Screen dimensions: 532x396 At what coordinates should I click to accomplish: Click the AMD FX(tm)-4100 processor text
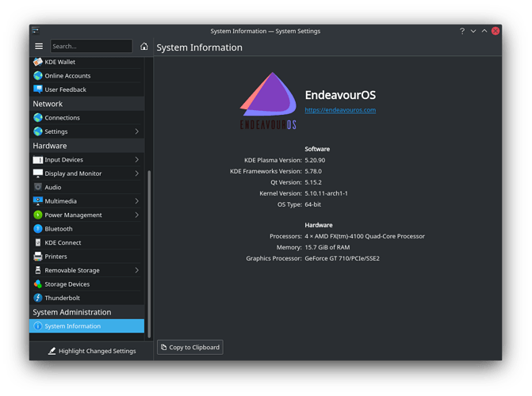365,236
